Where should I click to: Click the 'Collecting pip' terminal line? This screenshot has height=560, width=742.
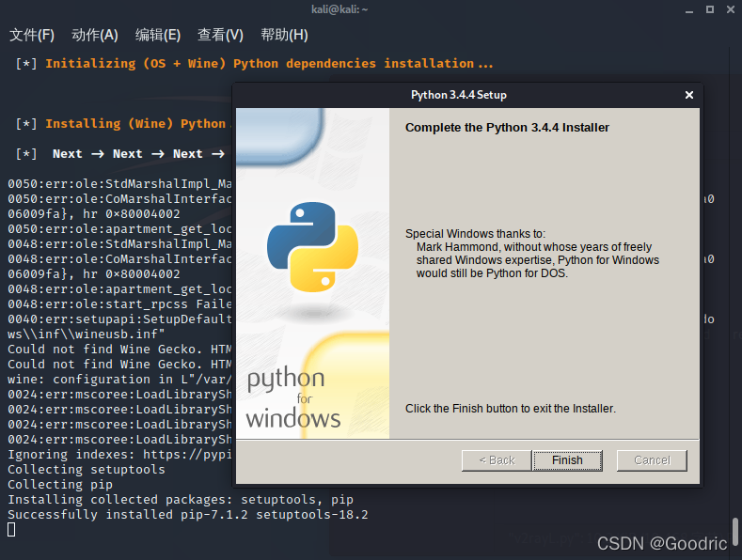pyautogui.click(x=60, y=485)
